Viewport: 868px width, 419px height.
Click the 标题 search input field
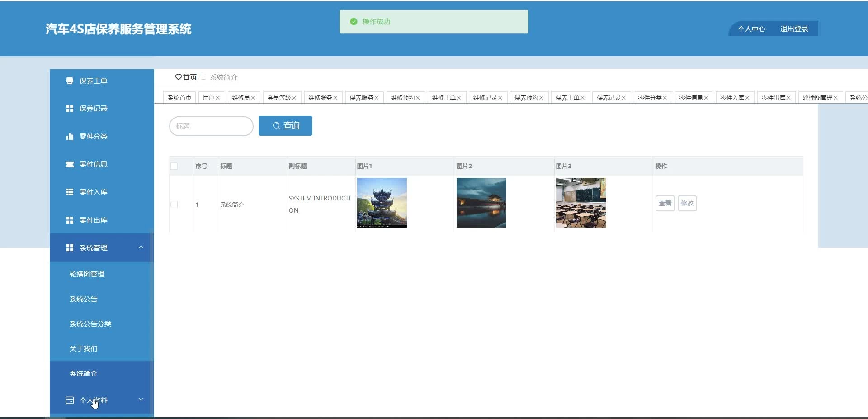(211, 126)
